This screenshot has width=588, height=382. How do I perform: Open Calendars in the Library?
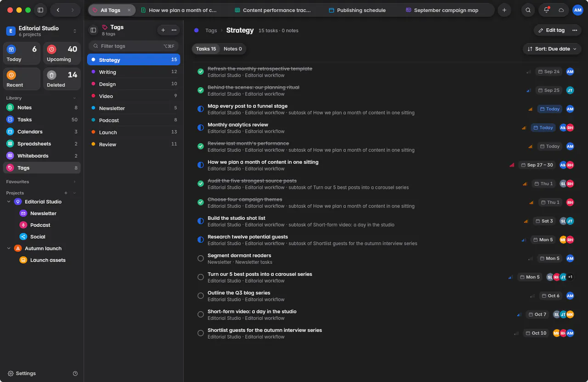click(x=42, y=131)
